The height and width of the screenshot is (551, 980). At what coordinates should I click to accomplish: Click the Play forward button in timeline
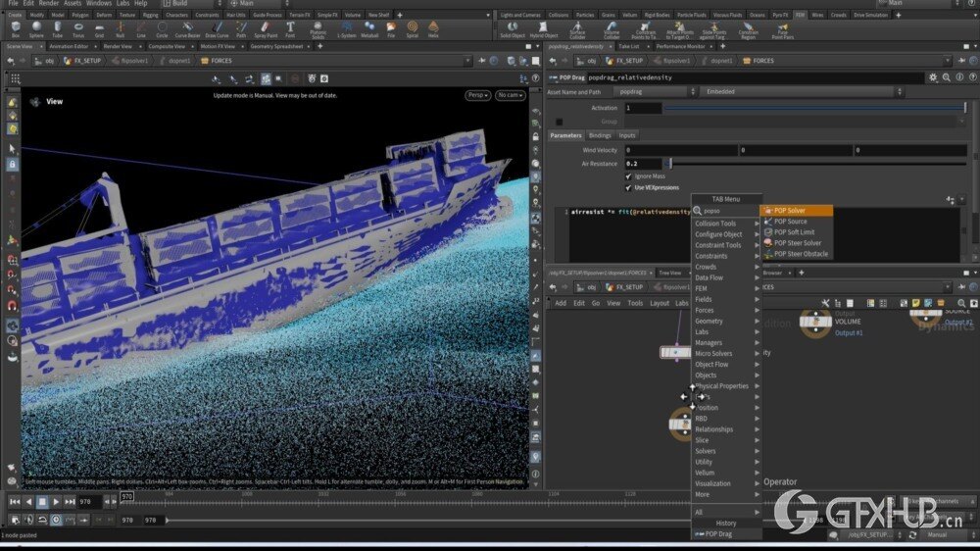click(x=55, y=502)
